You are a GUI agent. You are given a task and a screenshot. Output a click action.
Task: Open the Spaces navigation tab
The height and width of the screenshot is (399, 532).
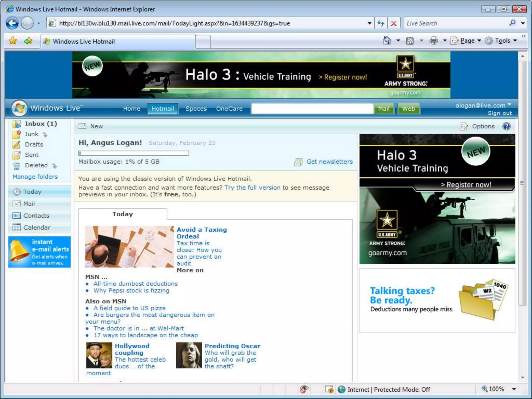point(196,109)
